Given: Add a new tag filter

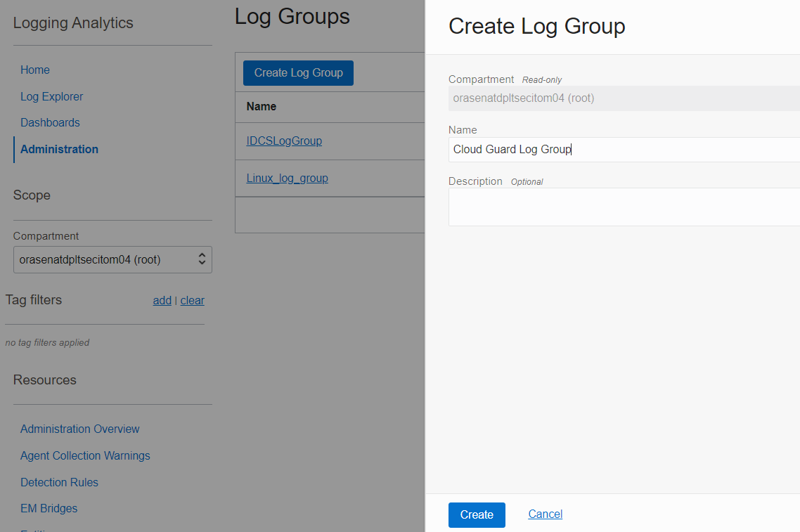Looking at the screenshot, I should click(162, 300).
